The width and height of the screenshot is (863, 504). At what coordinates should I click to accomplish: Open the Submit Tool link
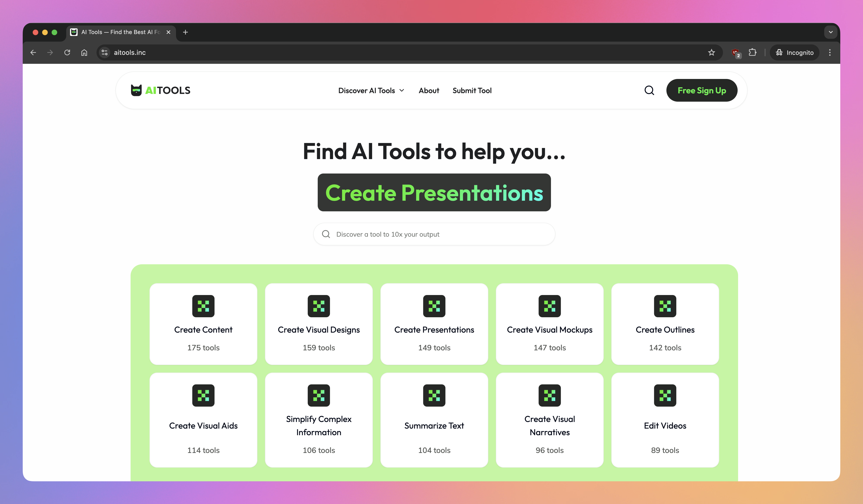click(472, 90)
